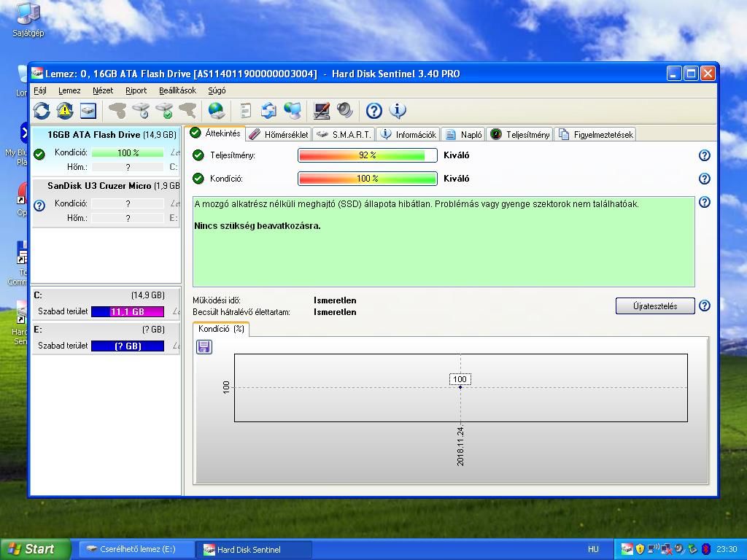Select the Áttekintés tab
The image size is (747, 560).
point(215,133)
